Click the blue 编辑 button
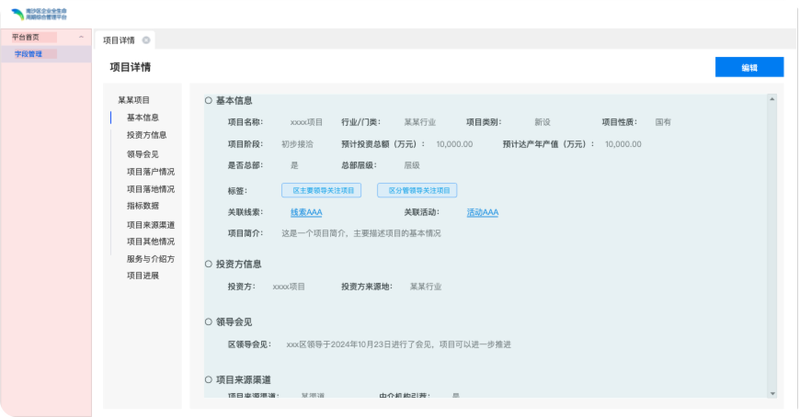The width and height of the screenshot is (800, 417). coord(749,67)
